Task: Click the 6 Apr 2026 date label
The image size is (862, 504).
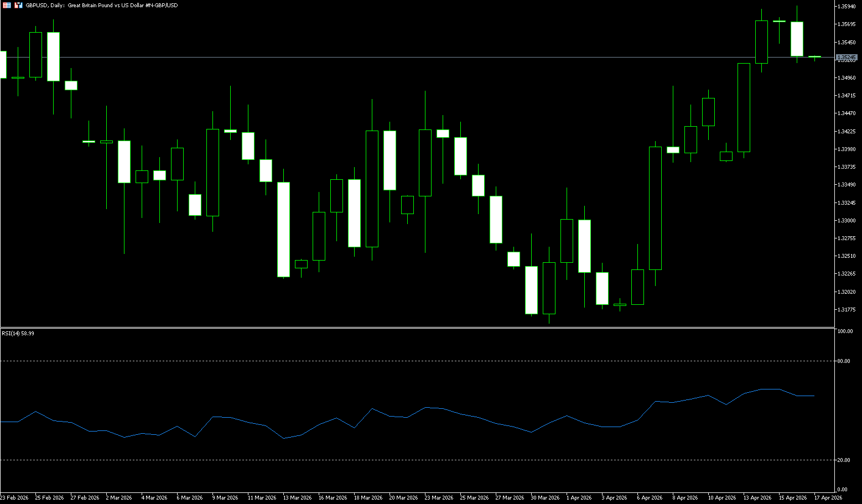Action: pyautogui.click(x=649, y=497)
